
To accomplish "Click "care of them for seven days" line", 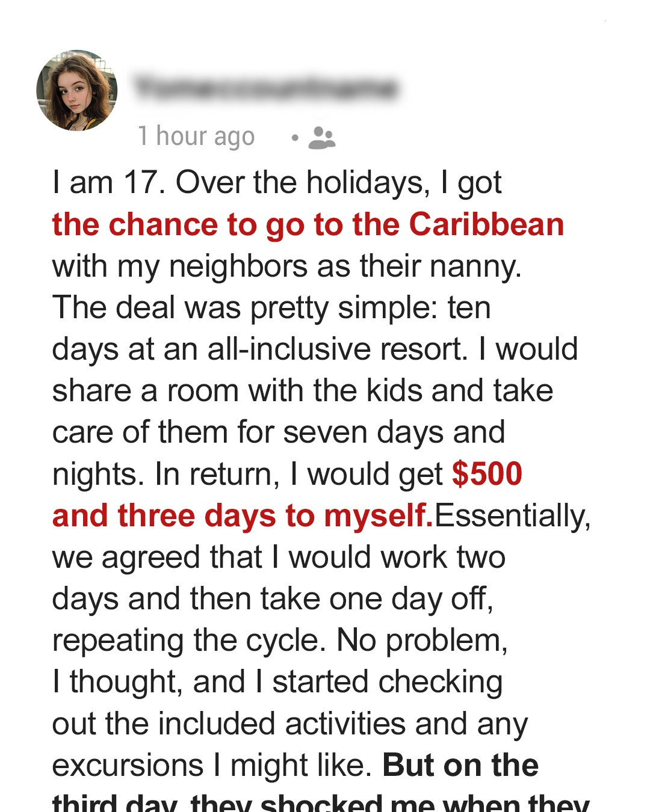I will pos(278,432).
